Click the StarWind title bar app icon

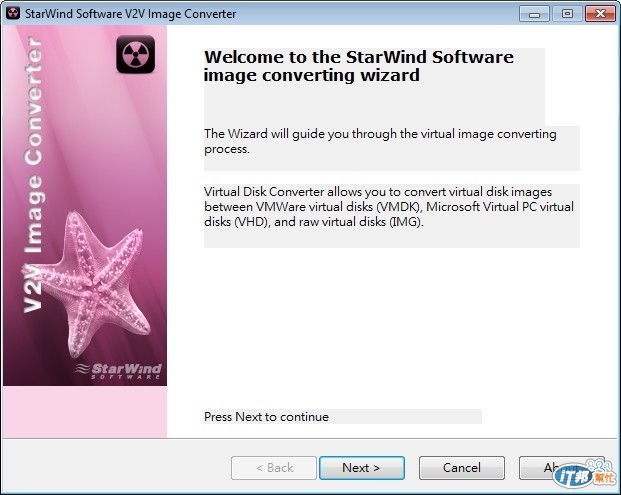(x=13, y=13)
